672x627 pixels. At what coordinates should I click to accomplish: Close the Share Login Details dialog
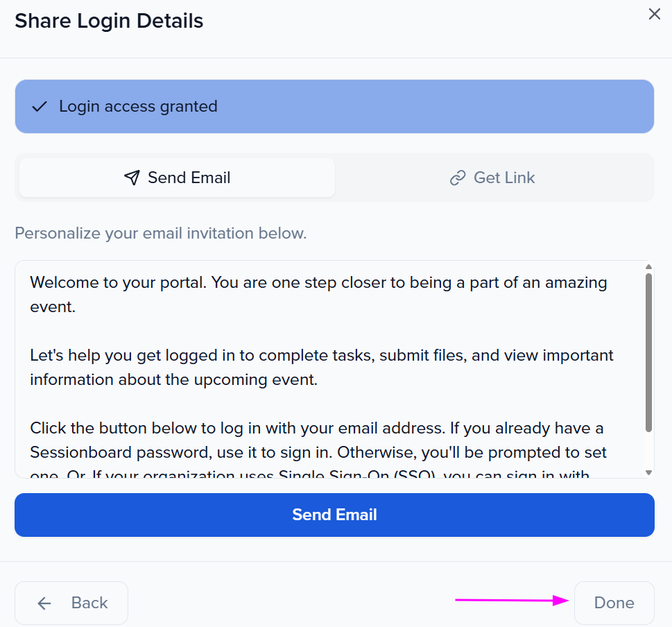[x=654, y=15]
